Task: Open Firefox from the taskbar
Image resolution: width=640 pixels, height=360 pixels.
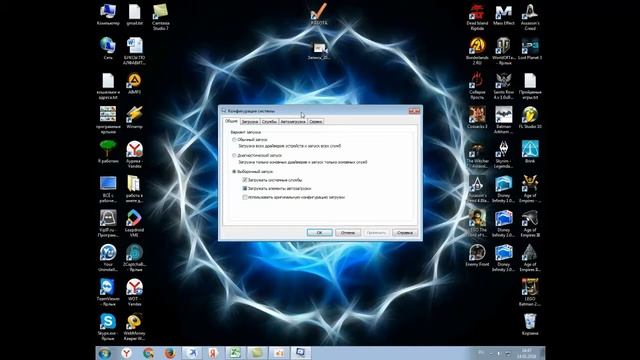Action: (170, 353)
